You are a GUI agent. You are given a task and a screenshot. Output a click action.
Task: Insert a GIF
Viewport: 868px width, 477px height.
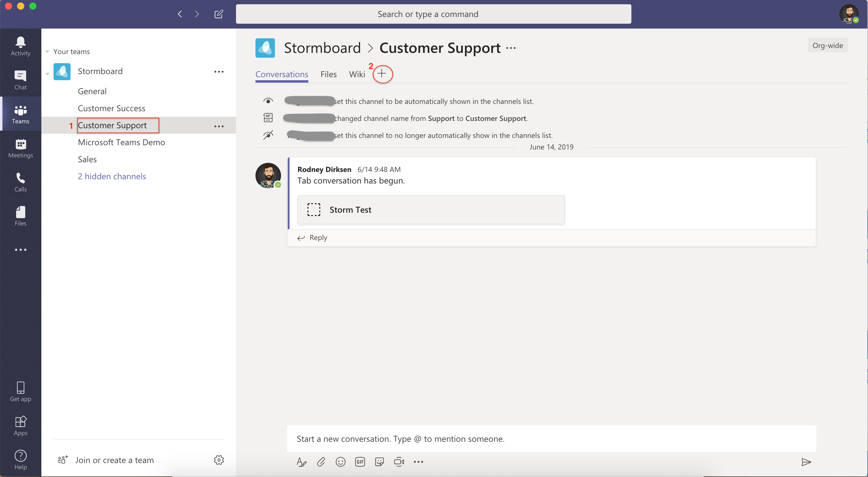tap(360, 462)
